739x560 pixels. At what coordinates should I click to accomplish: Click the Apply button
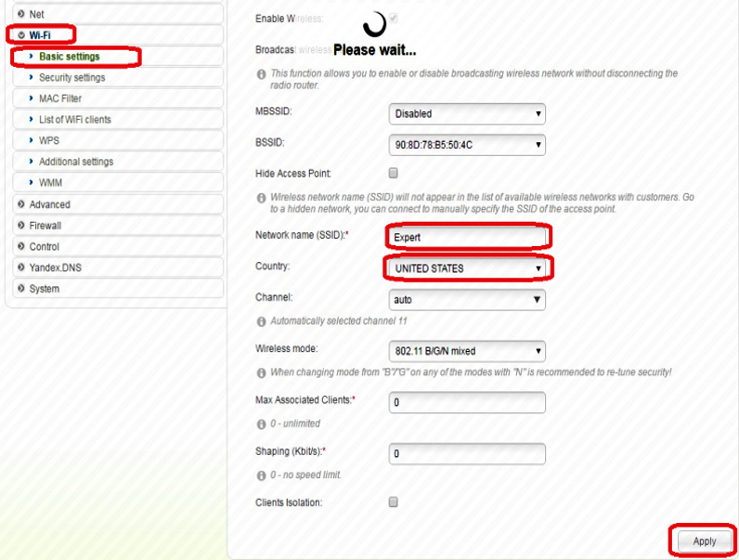704,541
